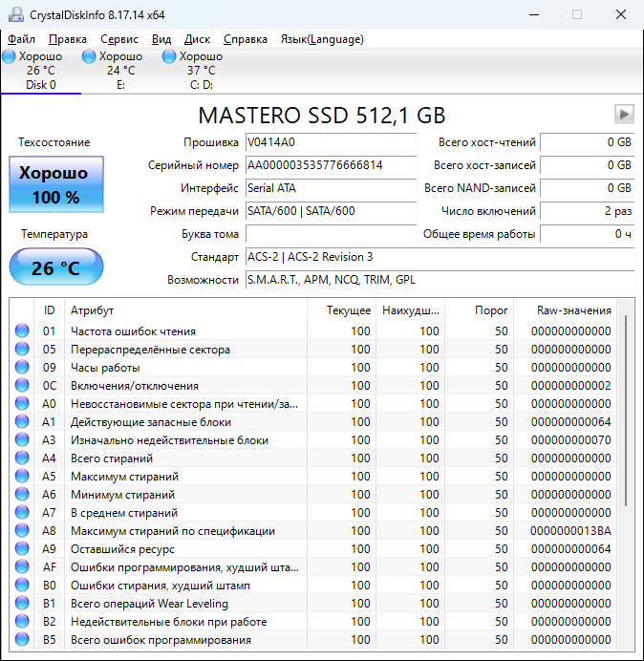Click the Интерфейс field Serial ATA

pos(331,188)
